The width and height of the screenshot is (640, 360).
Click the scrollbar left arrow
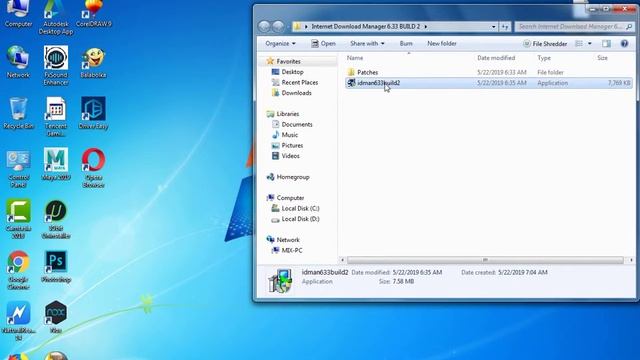(342, 260)
